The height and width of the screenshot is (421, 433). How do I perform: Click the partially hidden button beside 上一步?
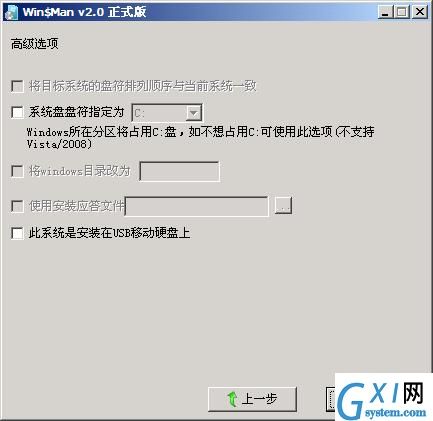330,399
